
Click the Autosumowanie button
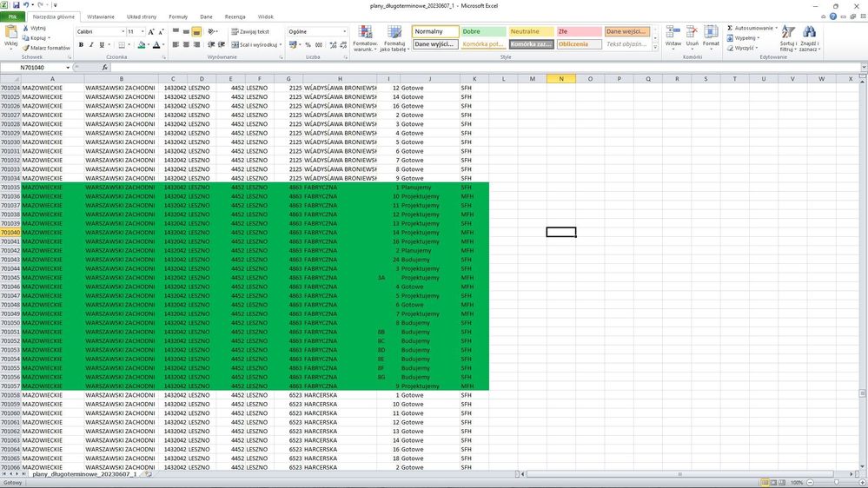click(x=752, y=28)
